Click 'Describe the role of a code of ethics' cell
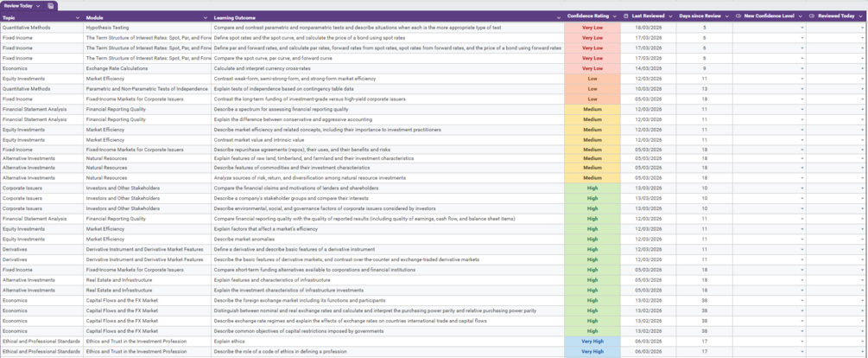Screen dimensions: 868x358 point(388,351)
